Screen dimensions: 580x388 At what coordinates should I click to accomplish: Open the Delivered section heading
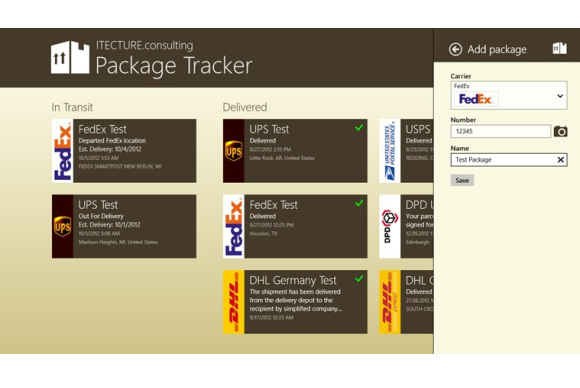click(x=245, y=107)
